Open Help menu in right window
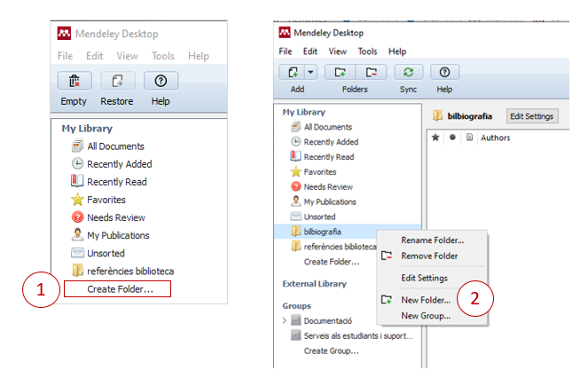This screenshot has width=588, height=386. click(397, 51)
